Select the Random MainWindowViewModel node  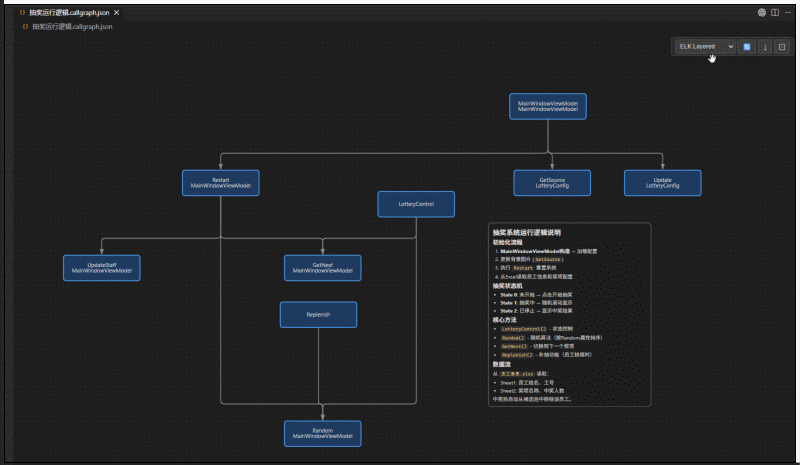click(x=322, y=433)
